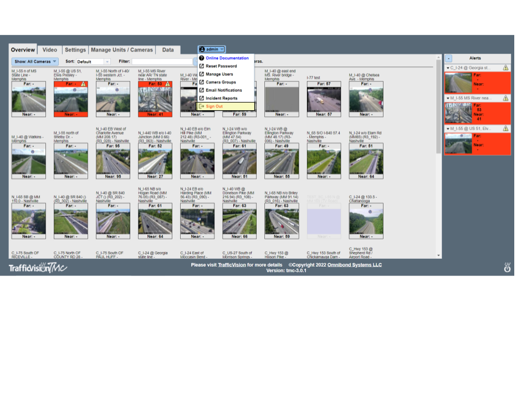Click the Sign Out arrow icon
The height and width of the screenshot is (399, 532).
coord(202,106)
